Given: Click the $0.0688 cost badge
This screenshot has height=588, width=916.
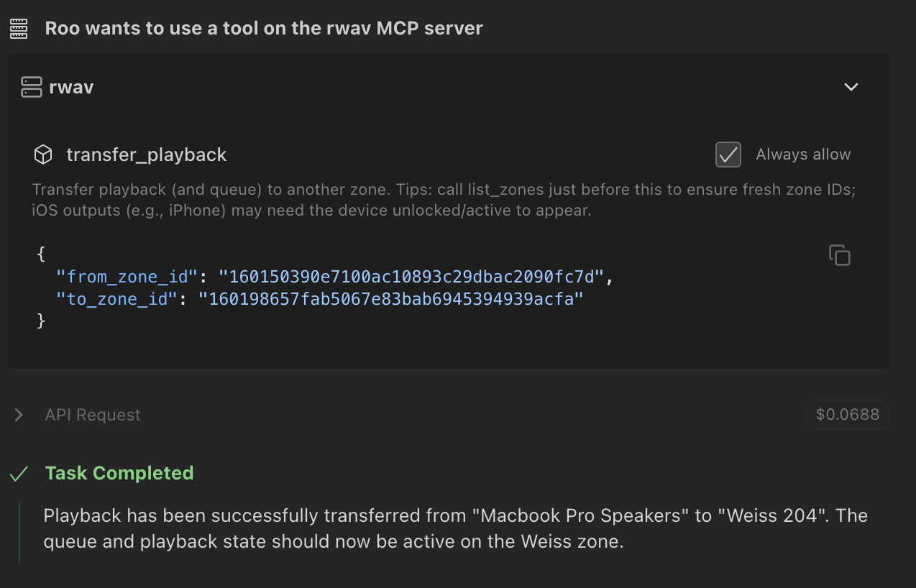Looking at the screenshot, I should click(848, 415).
